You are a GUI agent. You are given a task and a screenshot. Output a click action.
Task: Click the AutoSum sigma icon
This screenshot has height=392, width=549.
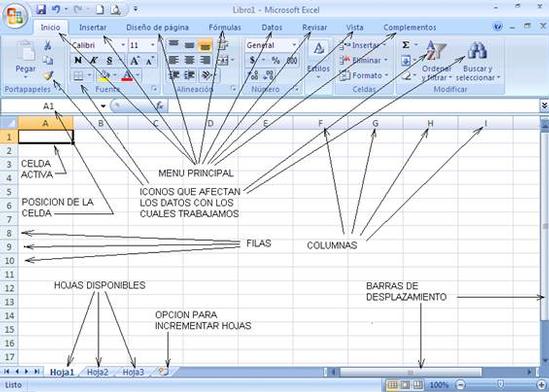[405, 45]
